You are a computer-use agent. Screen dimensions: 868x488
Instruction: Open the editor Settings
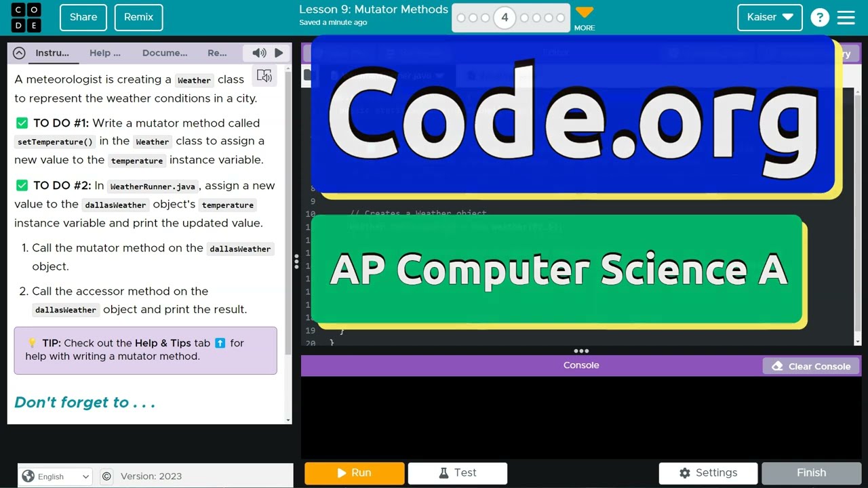click(x=708, y=473)
